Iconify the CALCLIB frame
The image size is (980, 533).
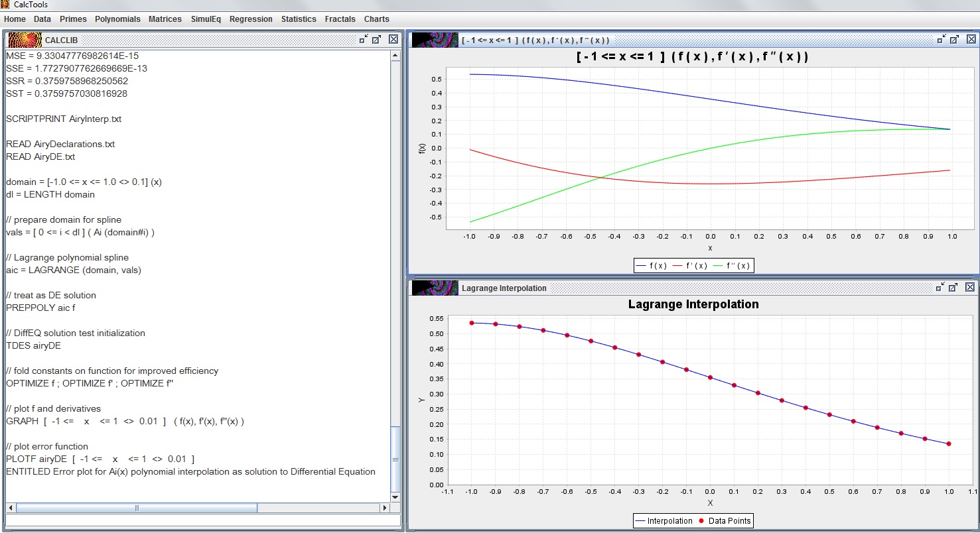click(x=364, y=40)
